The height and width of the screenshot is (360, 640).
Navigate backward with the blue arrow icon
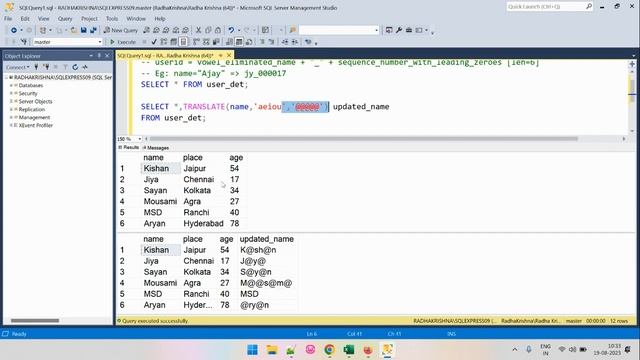14,30
